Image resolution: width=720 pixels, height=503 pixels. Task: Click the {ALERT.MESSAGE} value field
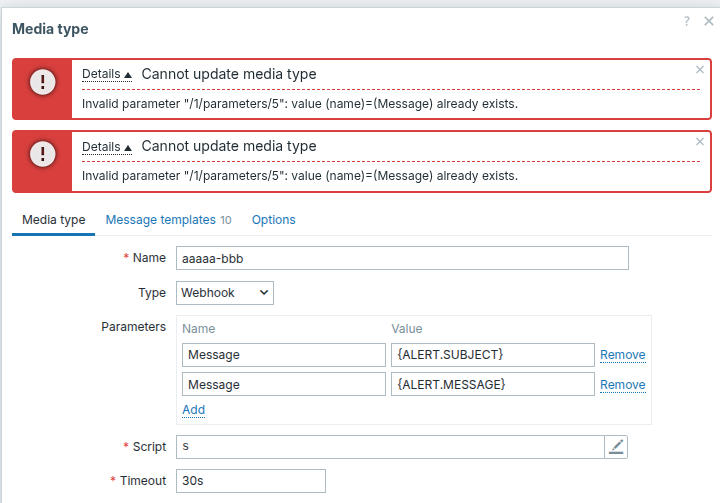click(x=492, y=385)
